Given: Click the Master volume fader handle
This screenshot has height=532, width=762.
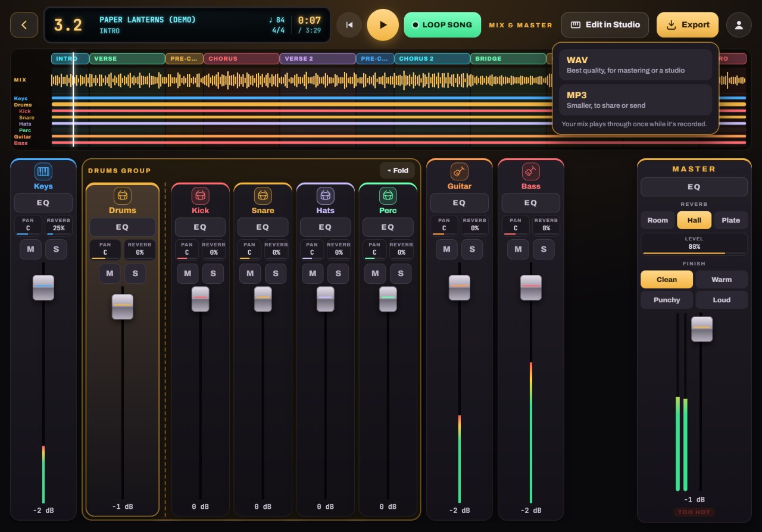Looking at the screenshot, I should point(702,329).
